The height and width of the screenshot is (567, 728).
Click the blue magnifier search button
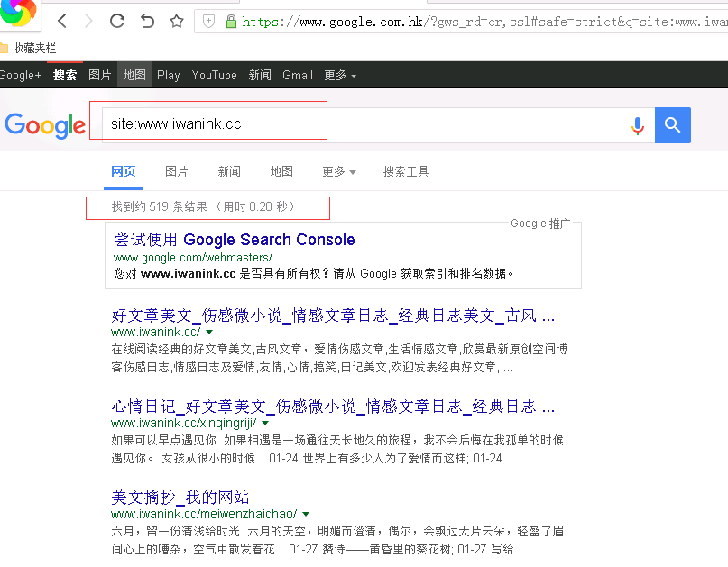pos(672,125)
